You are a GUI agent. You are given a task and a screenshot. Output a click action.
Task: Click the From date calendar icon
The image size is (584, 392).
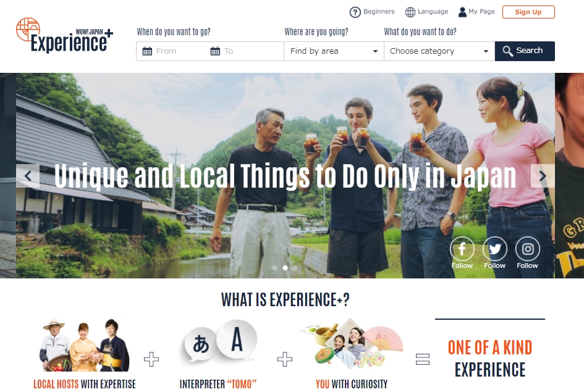click(147, 51)
